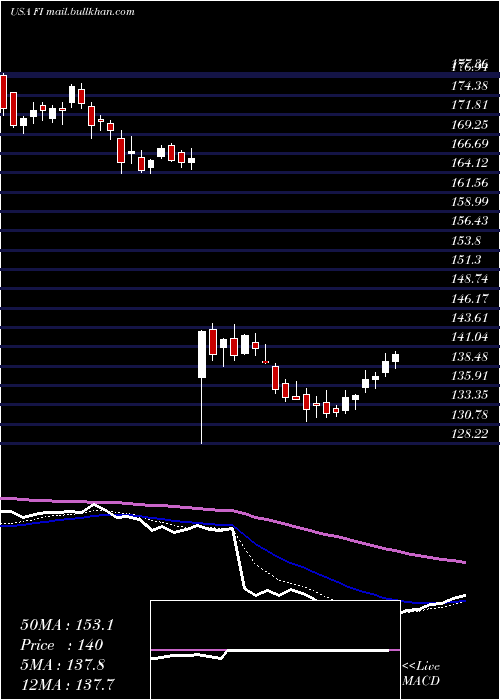500x700 pixels.
Task: Click the white MACD line inside the box
Action: 270,652
